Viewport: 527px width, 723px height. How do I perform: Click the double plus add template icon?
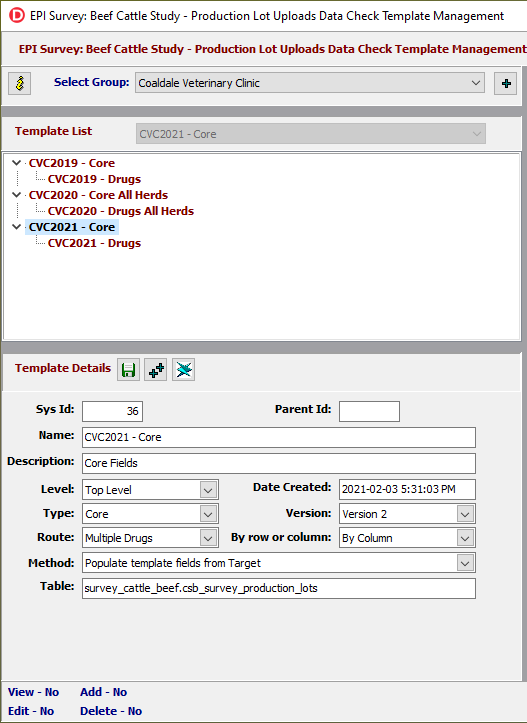click(x=156, y=370)
